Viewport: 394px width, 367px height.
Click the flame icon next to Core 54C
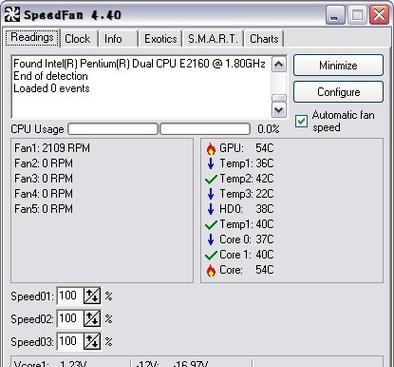pyautogui.click(x=211, y=271)
